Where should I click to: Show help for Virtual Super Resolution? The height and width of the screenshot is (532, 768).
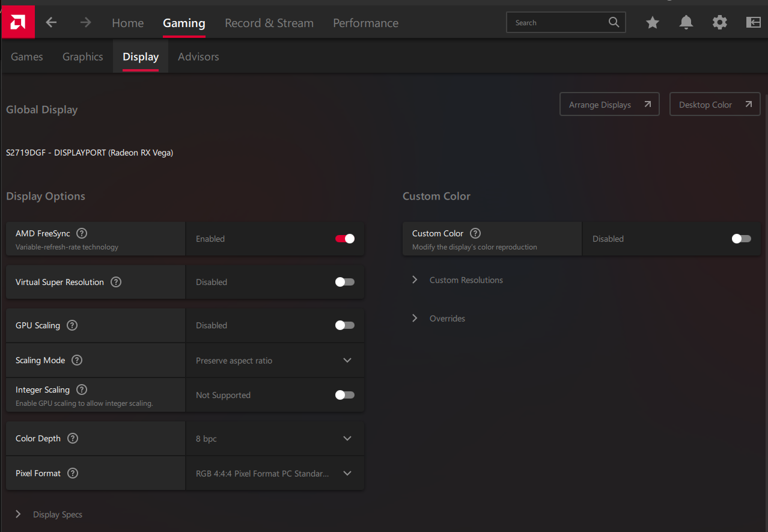(116, 282)
